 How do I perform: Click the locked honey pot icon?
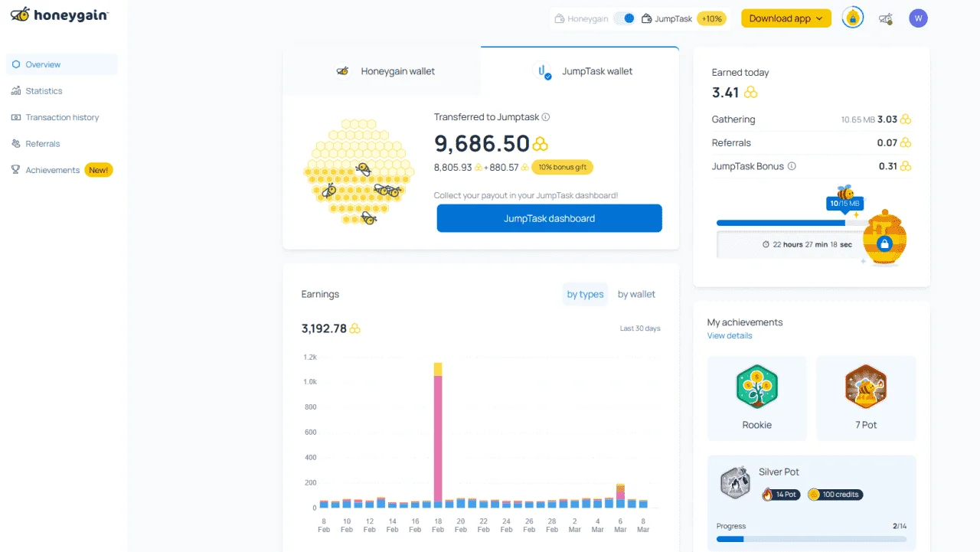[x=884, y=239]
